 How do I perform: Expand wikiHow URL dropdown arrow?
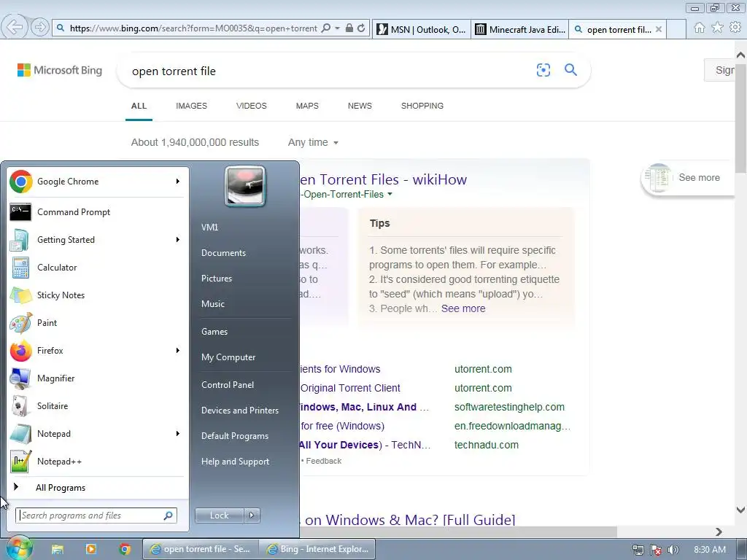tap(390, 194)
